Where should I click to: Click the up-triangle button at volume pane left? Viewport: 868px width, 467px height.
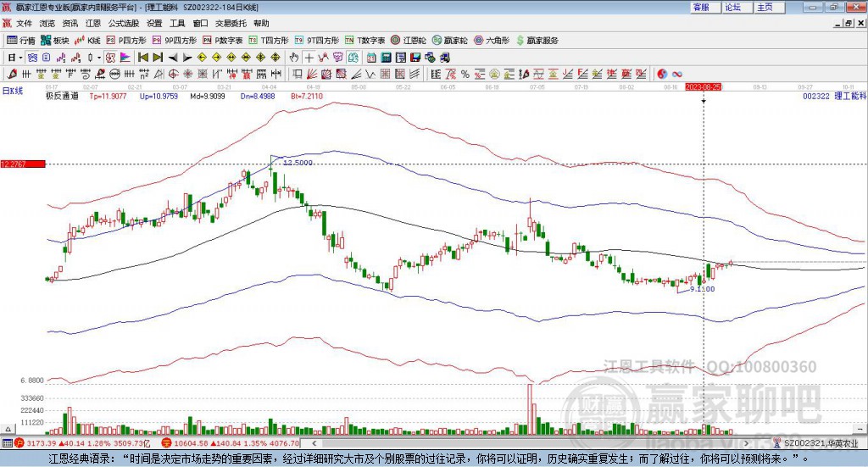(8, 429)
